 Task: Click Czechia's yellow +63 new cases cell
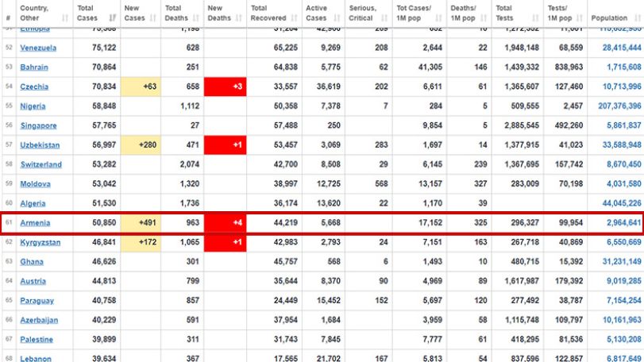(141, 87)
